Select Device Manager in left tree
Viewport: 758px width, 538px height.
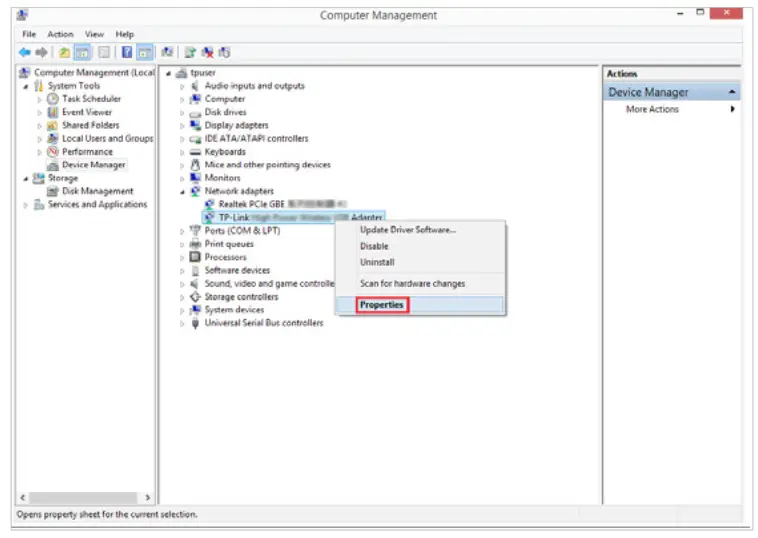[94, 165]
